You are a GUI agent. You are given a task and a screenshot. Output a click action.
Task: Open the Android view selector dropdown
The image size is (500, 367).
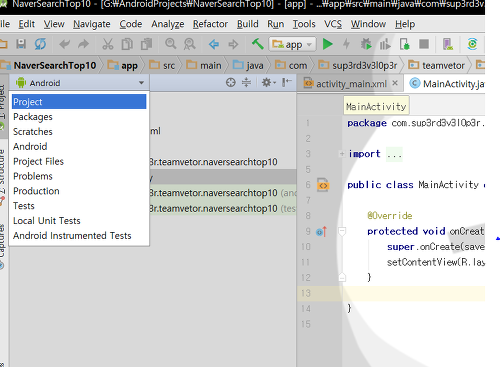click(x=79, y=83)
